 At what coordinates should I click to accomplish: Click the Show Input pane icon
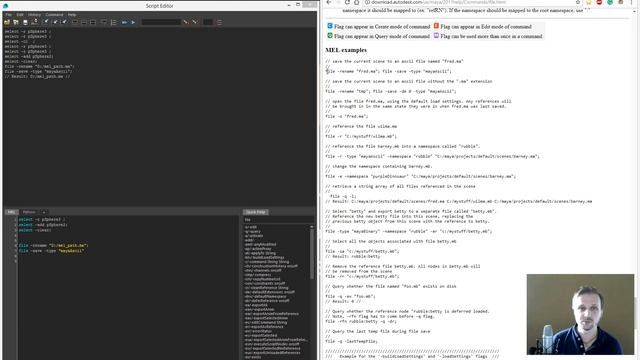tap(84, 22)
